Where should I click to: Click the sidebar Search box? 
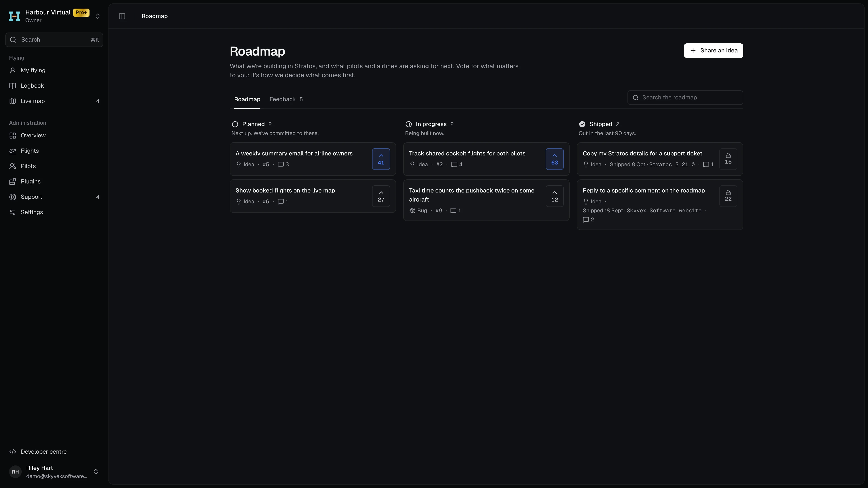point(54,40)
